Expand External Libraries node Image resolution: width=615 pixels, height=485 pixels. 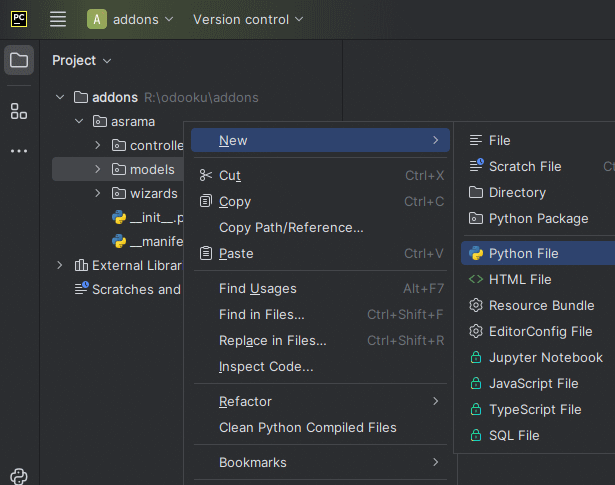click(x=60, y=265)
